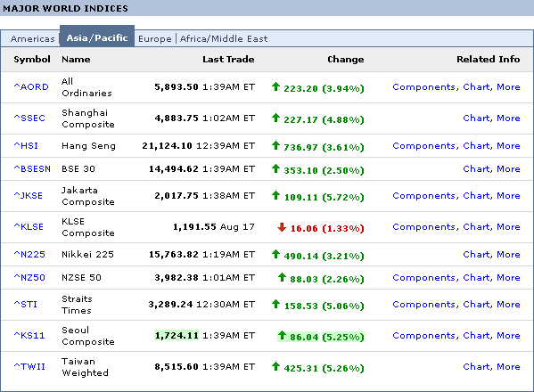Open Chart for Nikkei 225
The height and width of the screenshot is (392, 534).
click(x=476, y=255)
